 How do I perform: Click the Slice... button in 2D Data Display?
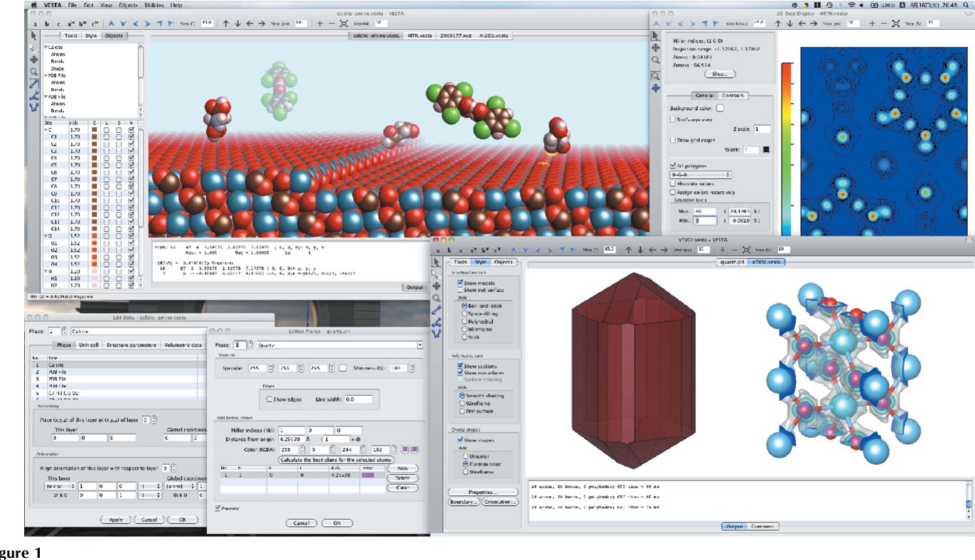720,74
